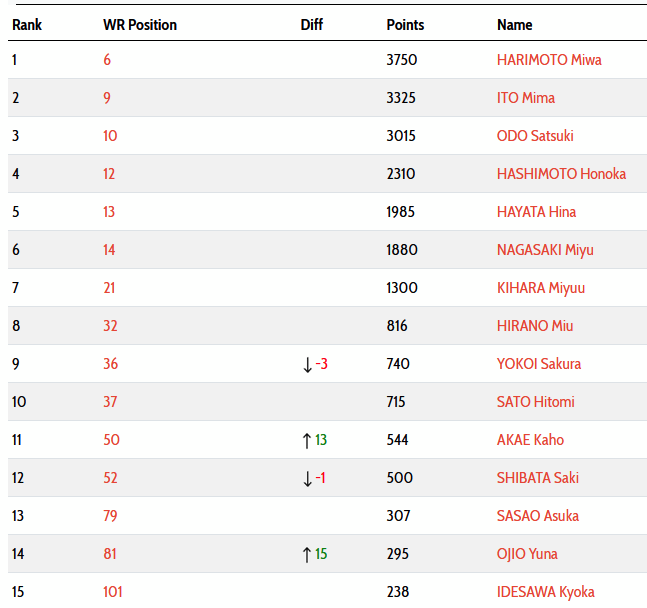Click KIHARA Miyuu name link

tap(541, 288)
